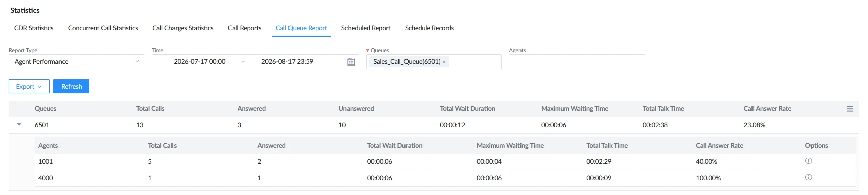Open the Call Reports tab
Screen dimensions: 868x195
point(245,28)
